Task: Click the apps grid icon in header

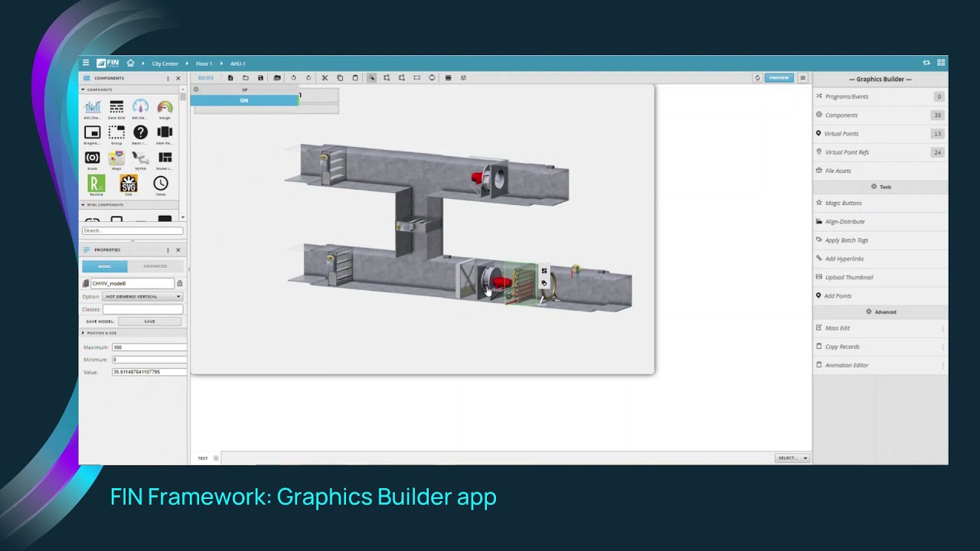Action: pos(941,63)
